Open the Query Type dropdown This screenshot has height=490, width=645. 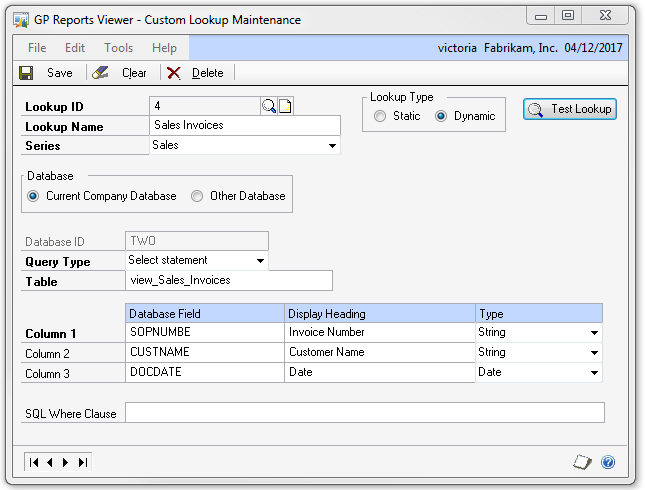tap(260, 261)
